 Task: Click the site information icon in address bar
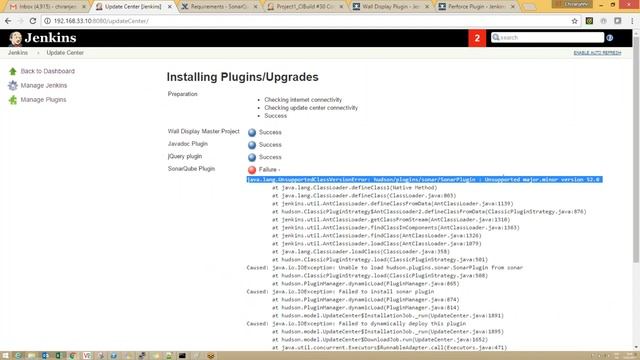47,21
